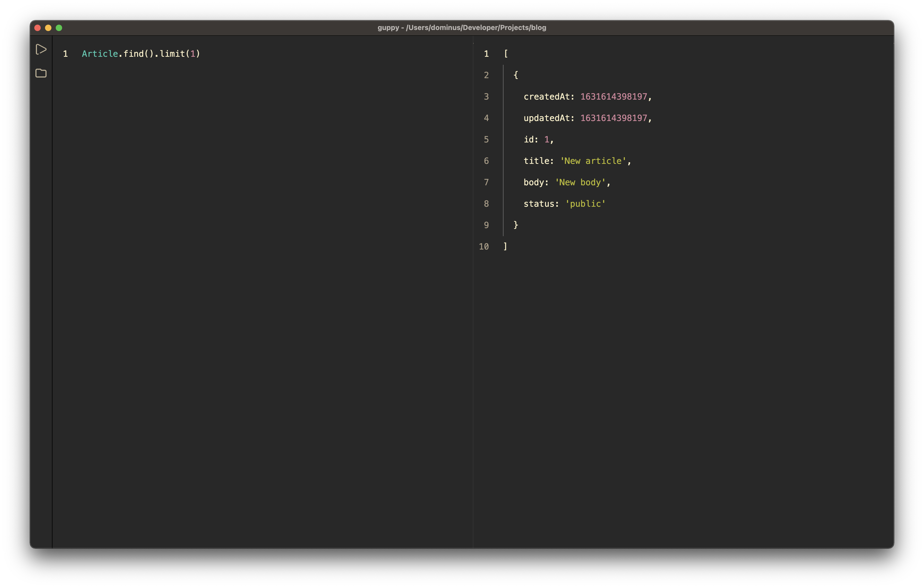Image resolution: width=924 pixels, height=588 pixels.
Task: Click the opening bracket on output line 1
Action: tap(506, 54)
